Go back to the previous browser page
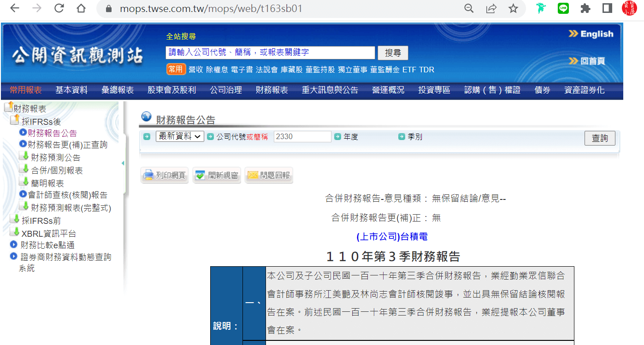This screenshot has height=345, width=644. click(x=15, y=9)
